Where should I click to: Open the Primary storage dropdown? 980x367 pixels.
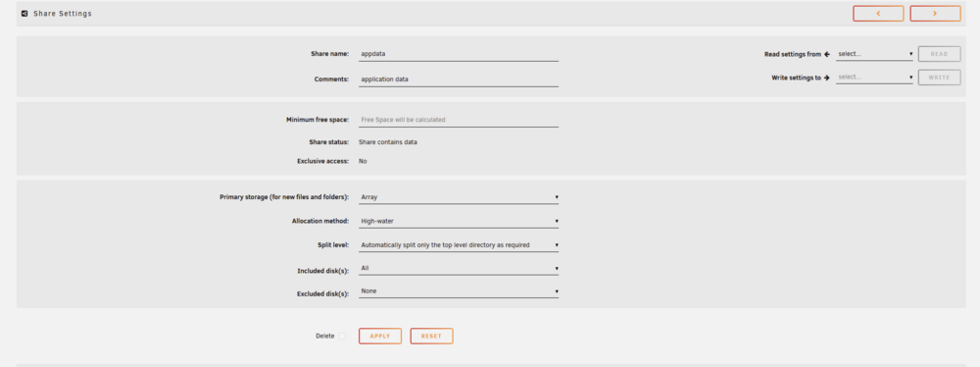(458, 197)
